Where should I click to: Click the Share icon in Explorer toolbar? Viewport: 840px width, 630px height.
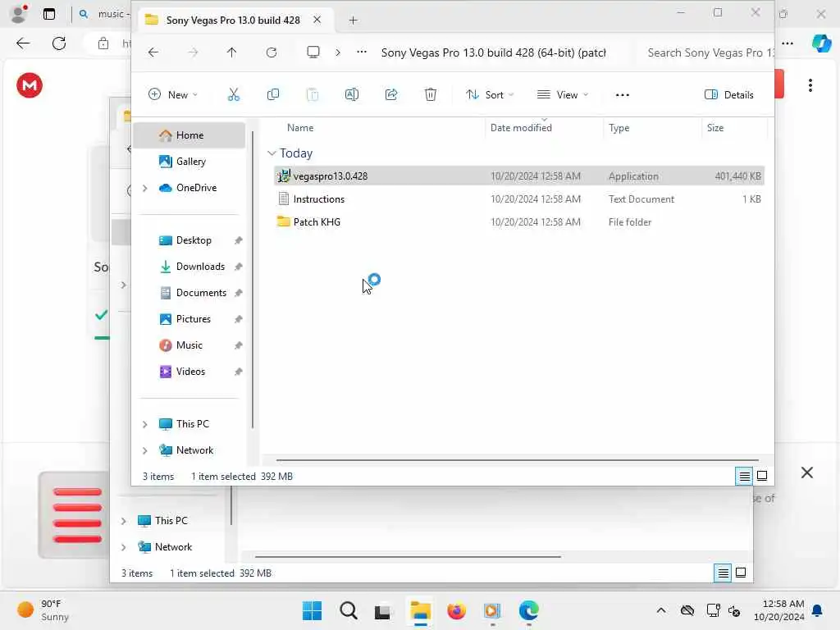pos(391,95)
